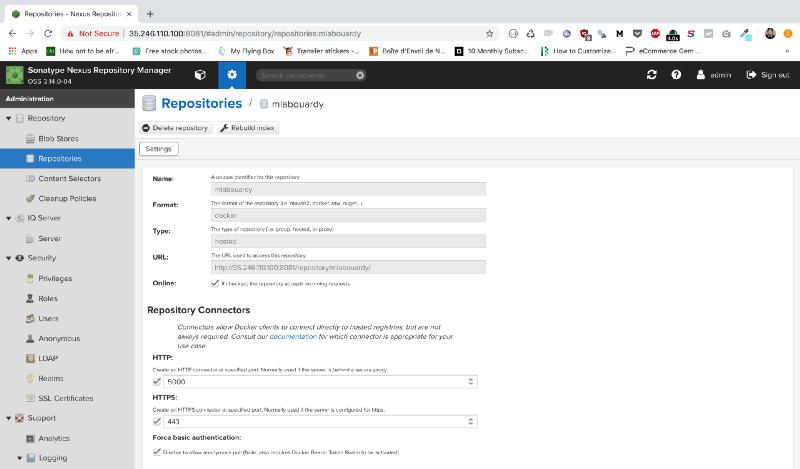Open Cleanup Policies in the sidebar
This screenshot has width=800, height=469.
tap(67, 198)
